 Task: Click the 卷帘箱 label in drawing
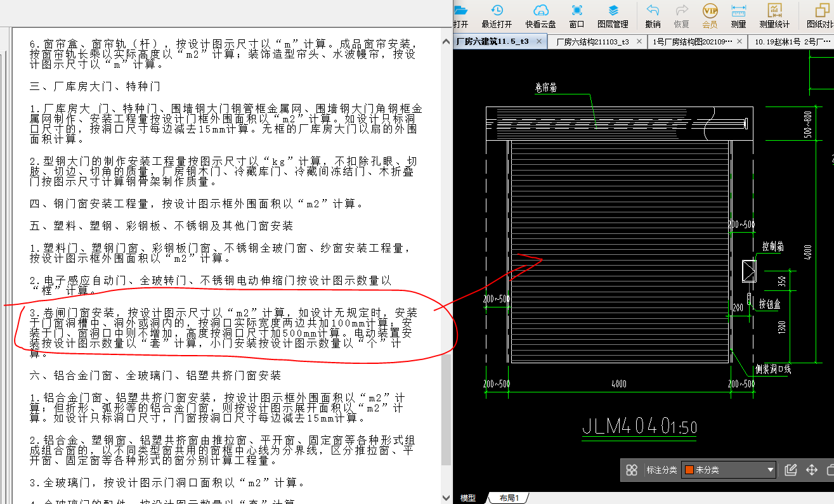(x=545, y=89)
